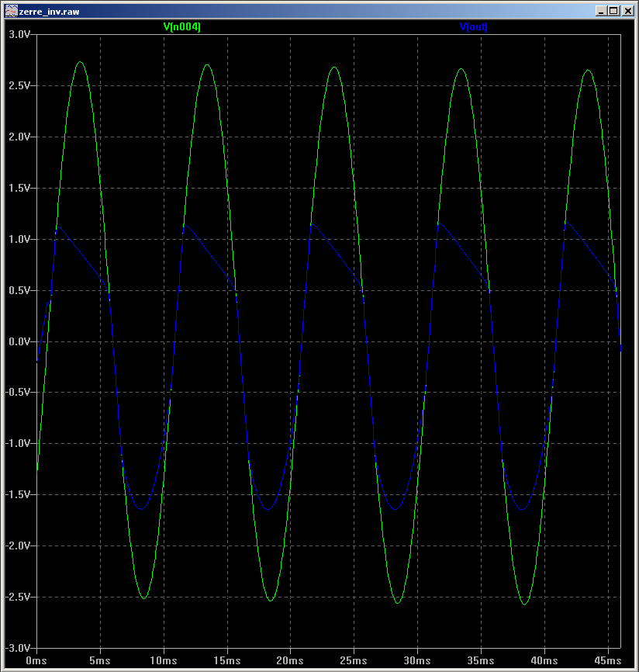Minimize the zerre_inv.raw window
This screenshot has height=672, width=639.
point(601,11)
